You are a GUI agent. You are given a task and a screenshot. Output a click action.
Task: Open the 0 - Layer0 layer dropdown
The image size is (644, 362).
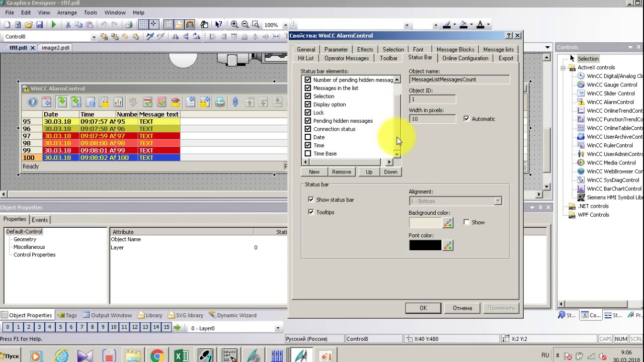277,328
